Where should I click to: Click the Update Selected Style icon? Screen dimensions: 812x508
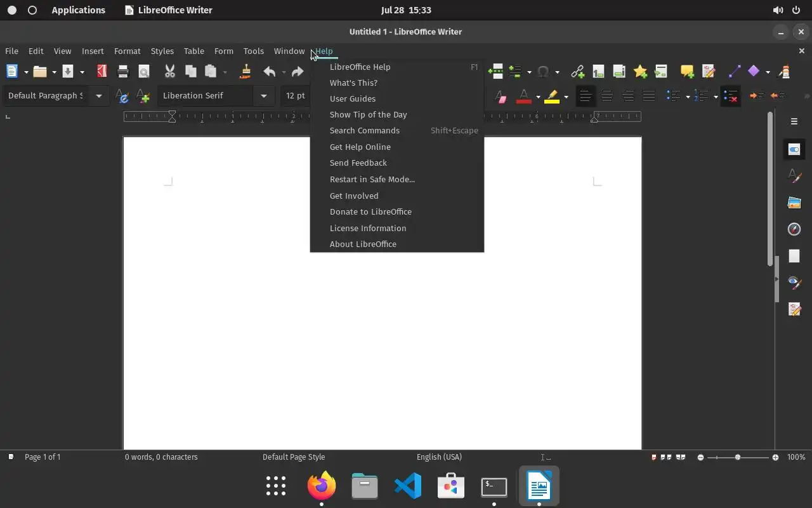click(123, 97)
